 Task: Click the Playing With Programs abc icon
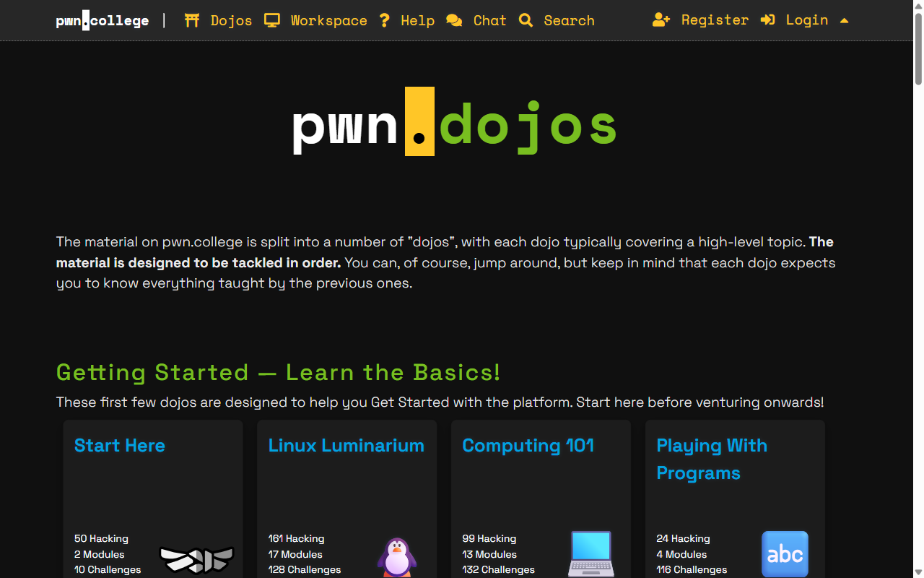pyautogui.click(x=785, y=554)
